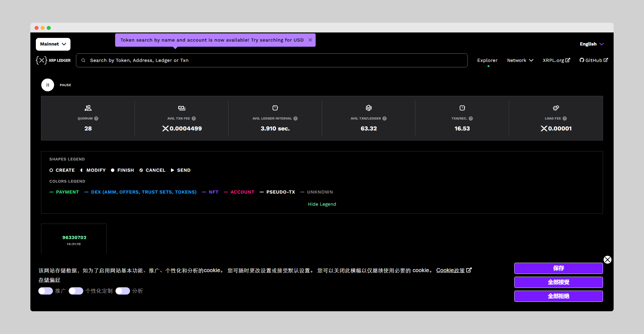The height and width of the screenshot is (334, 644).
Task: Click the XRP Ledger logo icon
Action: pyautogui.click(x=42, y=60)
